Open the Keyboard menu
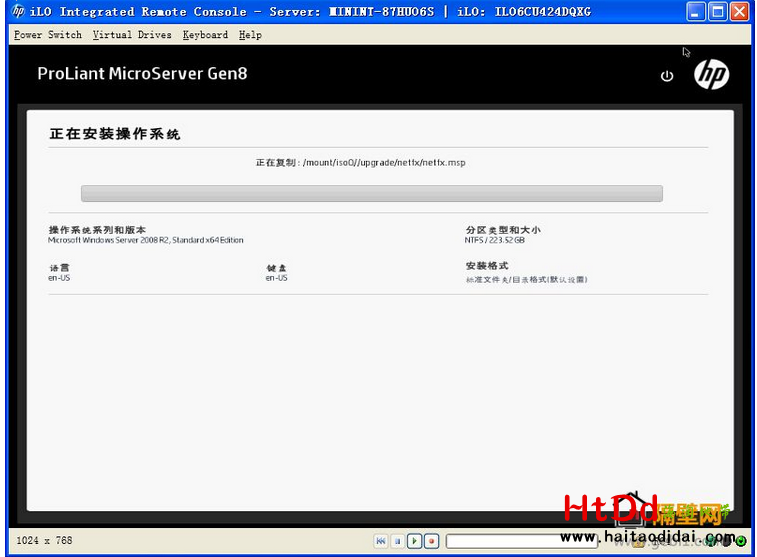The height and width of the screenshot is (557, 757). click(x=205, y=35)
